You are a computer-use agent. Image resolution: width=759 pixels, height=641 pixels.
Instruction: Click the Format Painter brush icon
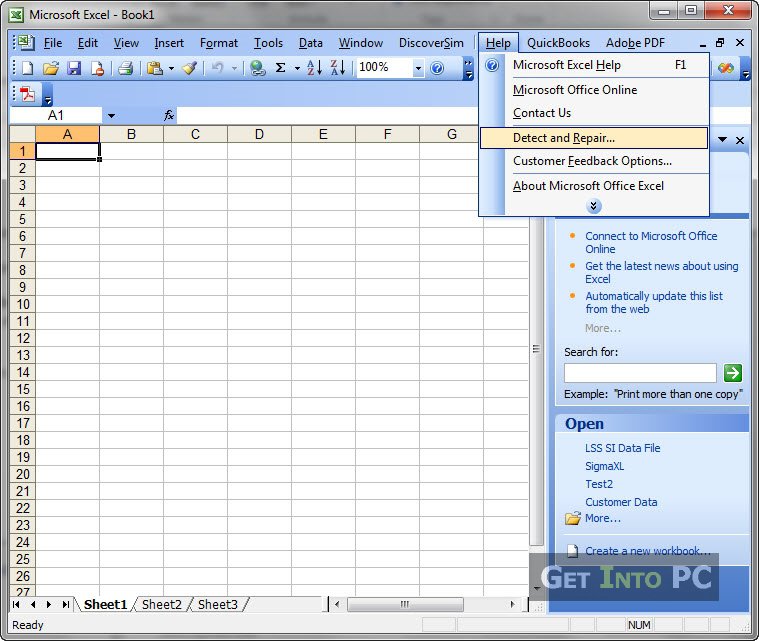(190, 68)
